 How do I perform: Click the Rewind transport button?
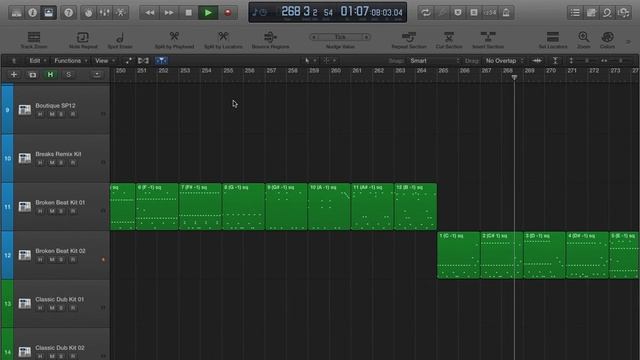(149, 13)
